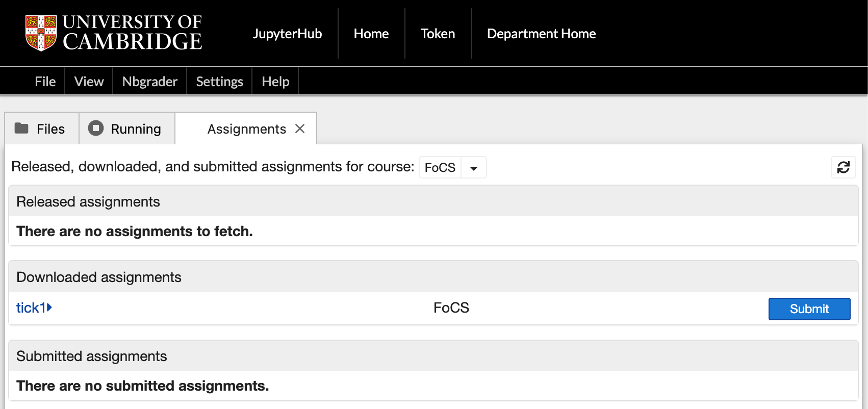Click the stop-circle icon on Running tab
This screenshot has width=868, height=409.
[x=96, y=129]
